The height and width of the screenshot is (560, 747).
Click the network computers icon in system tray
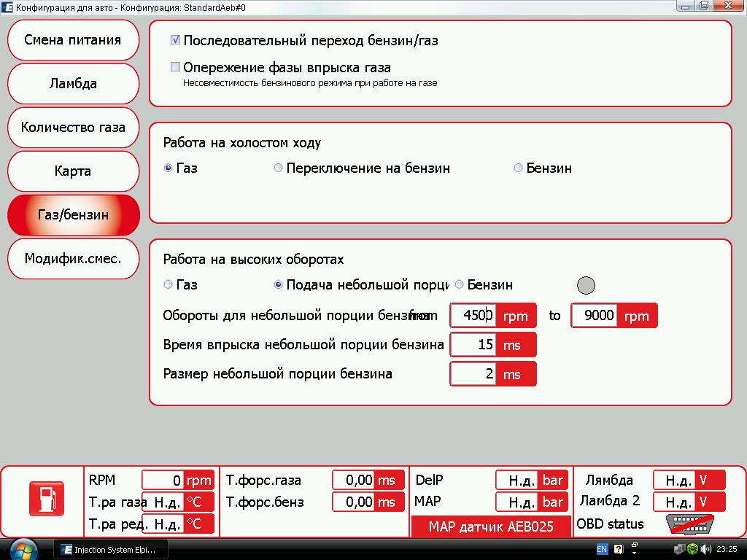coord(679,549)
